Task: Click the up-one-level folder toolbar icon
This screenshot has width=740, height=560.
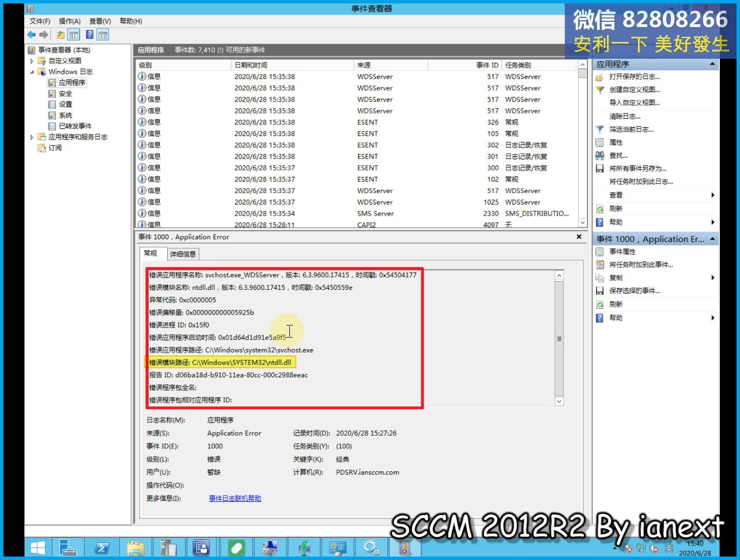Action: [61, 35]
